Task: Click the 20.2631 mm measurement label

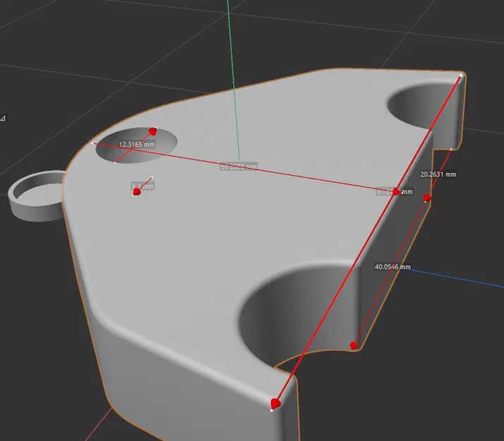Action: click(438, 174)
